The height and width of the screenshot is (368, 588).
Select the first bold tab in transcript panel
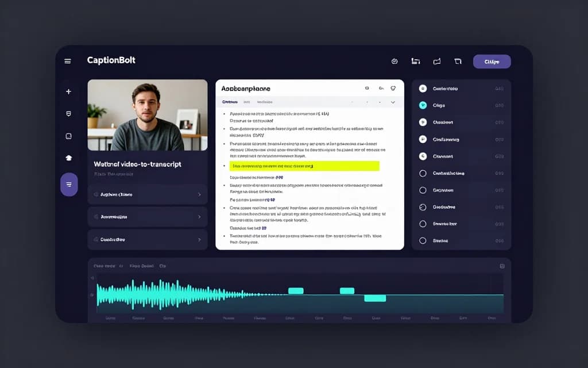pyautogui.click(x=230, y=102)
